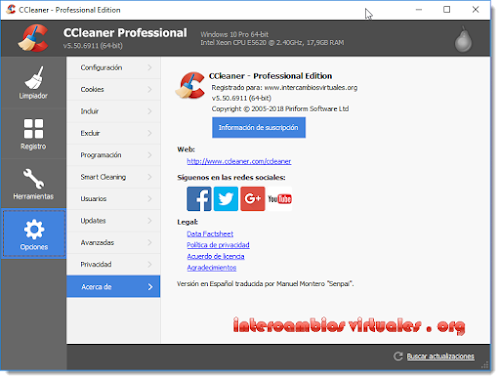Click the Copyright Piriform Software text

point(280,109)
